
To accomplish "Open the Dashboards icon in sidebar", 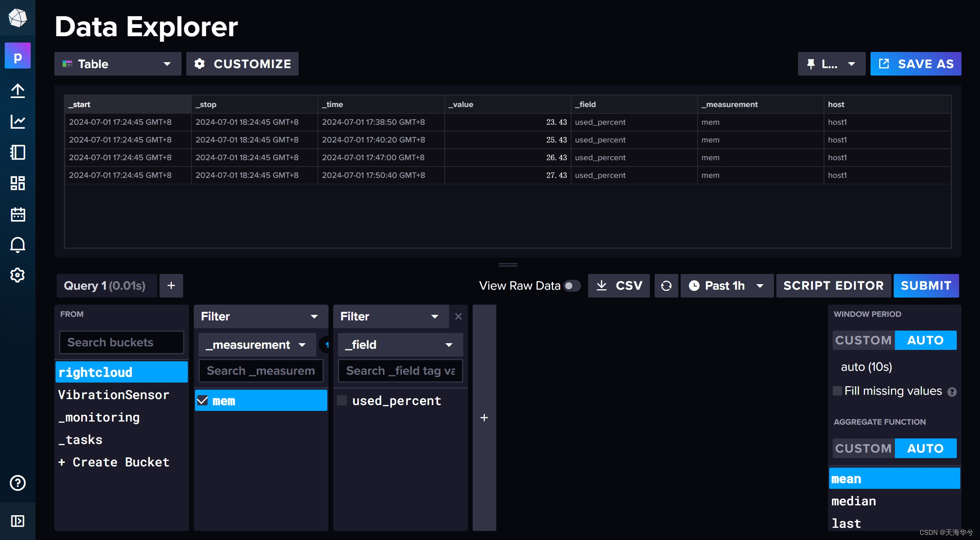I will [17, 183].
